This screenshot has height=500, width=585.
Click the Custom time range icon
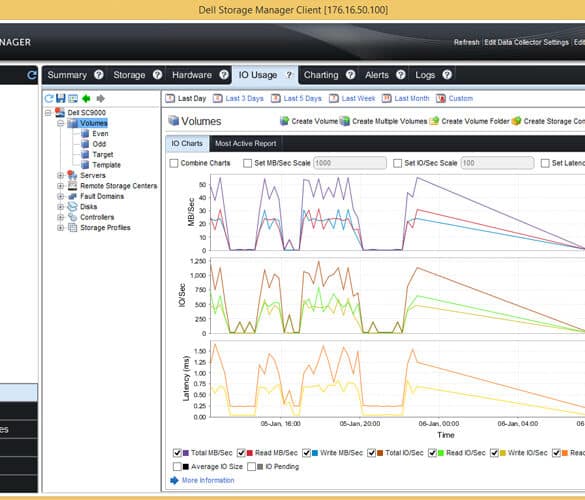tap(441, 99)
